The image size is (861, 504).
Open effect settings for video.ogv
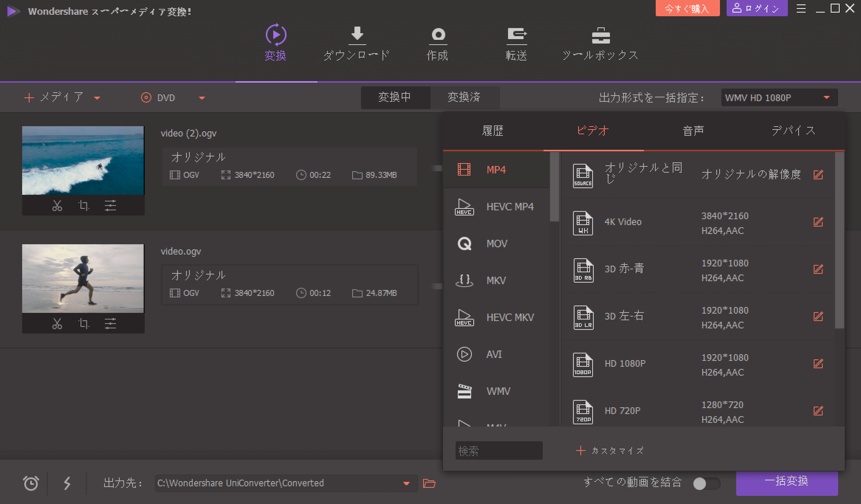pos(110,324)
